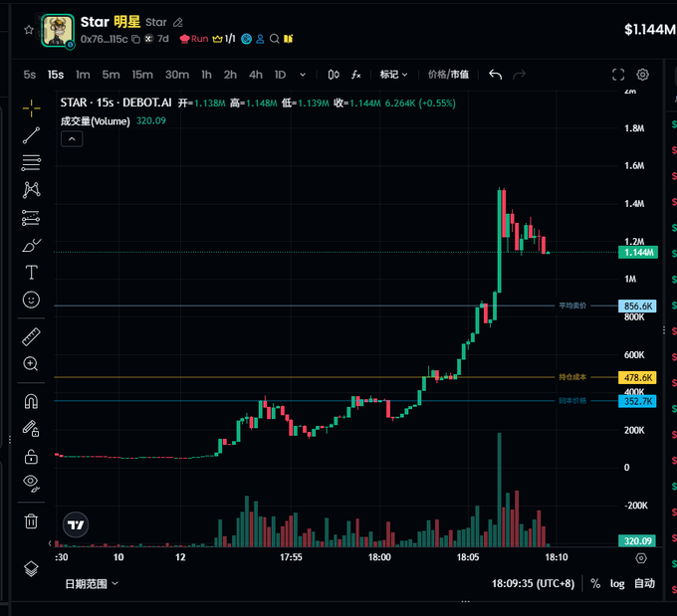
Task: Click the 352.7K breakeven price label
Action: point(637,401)
